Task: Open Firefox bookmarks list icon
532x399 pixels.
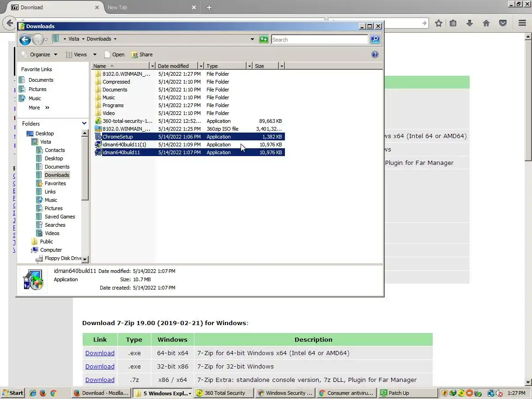Action: pyautogui.click(x=453, y=23)
